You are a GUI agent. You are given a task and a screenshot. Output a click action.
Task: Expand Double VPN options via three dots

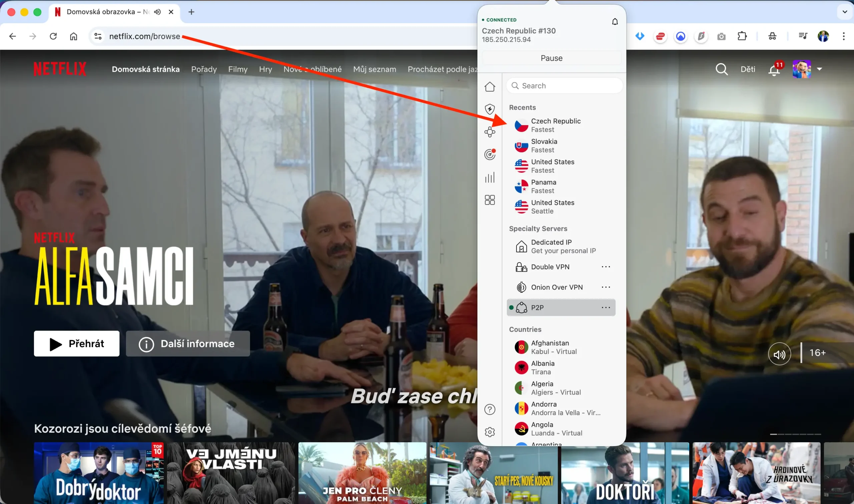pos(606,267)
